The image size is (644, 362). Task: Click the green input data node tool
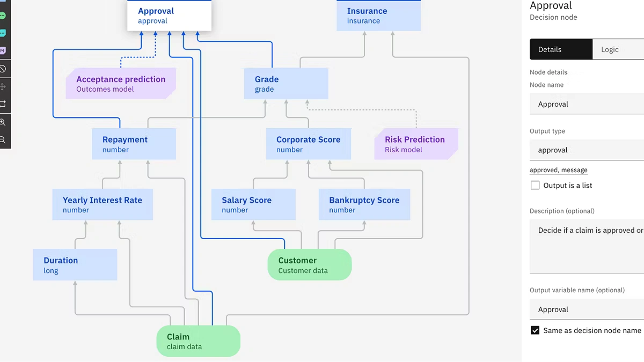3,16
